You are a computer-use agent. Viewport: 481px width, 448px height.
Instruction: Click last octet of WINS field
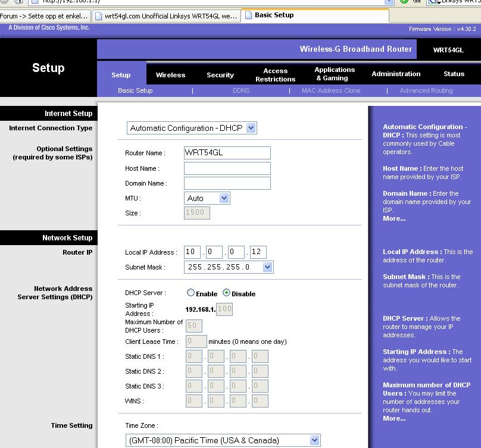click(x=260, y=401)
